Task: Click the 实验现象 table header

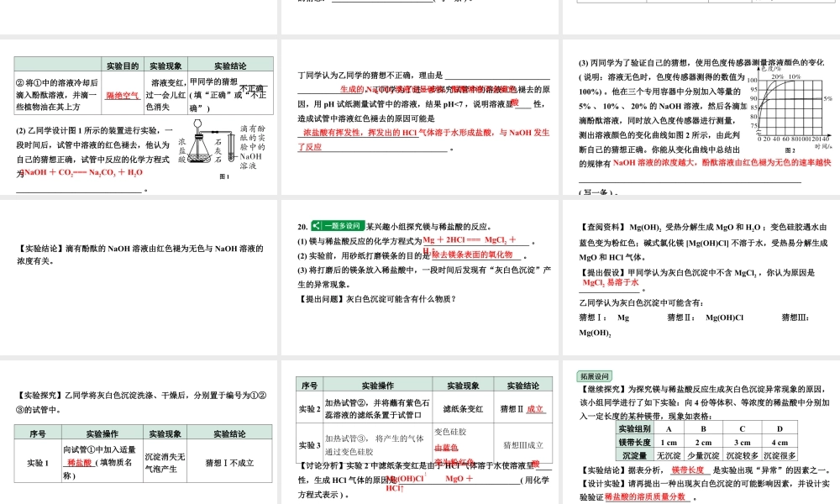Action: click(x=465, y=385)
